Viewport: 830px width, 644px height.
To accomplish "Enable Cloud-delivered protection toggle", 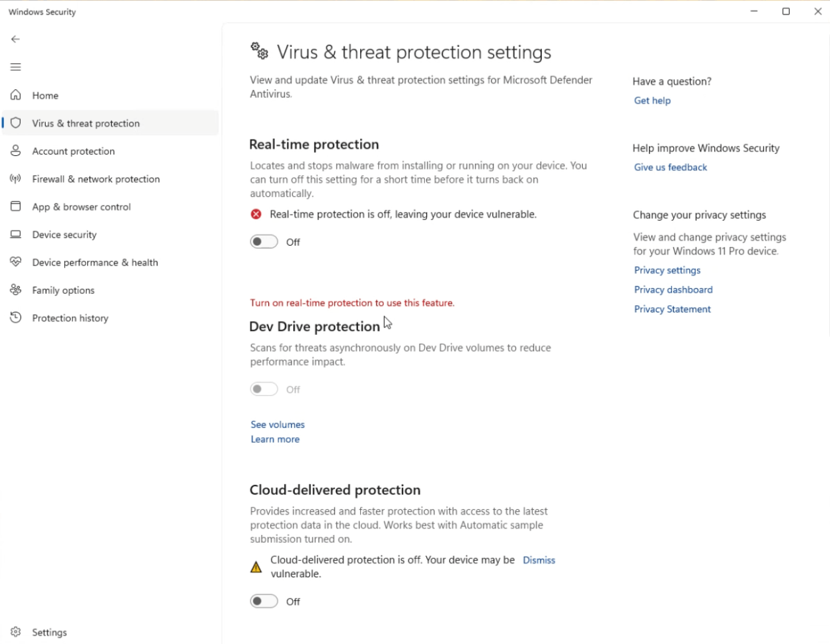I will click(264, 601).
